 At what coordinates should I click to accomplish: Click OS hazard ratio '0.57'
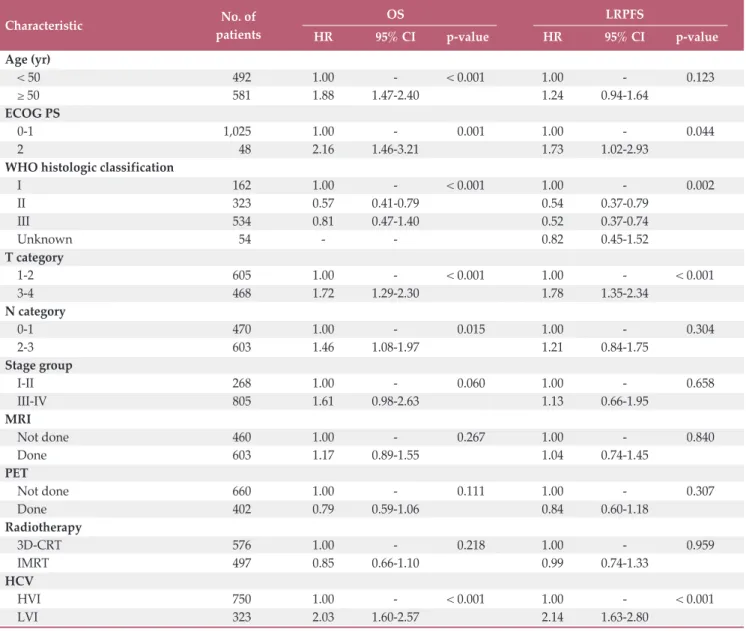(x=324, y=204)
